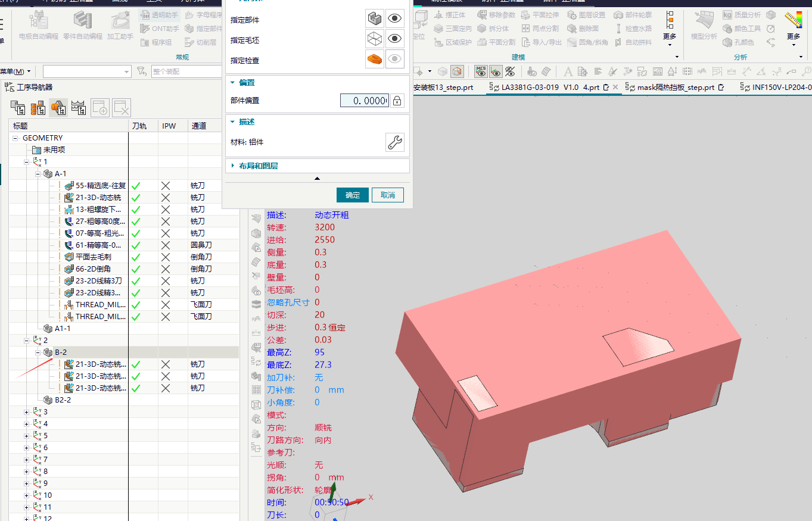Collapse the B-2 workpiece node

[38, 352]
